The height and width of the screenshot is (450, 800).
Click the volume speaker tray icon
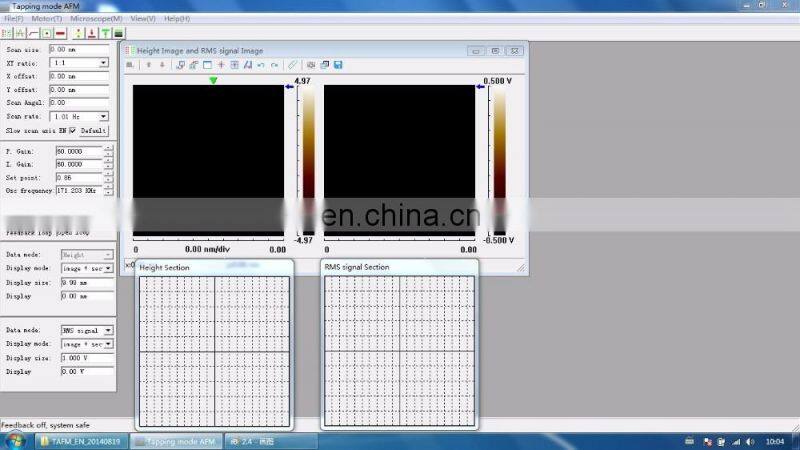coord(750,442)
